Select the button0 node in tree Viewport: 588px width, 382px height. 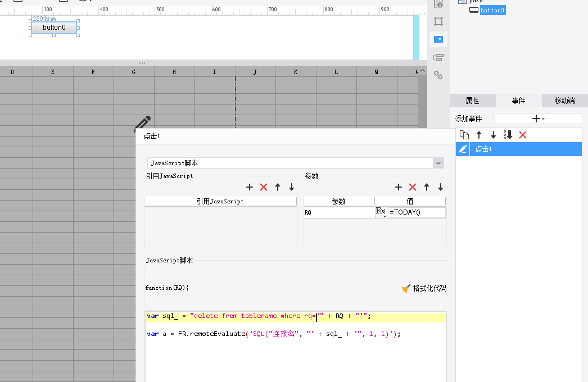[492, 10]
